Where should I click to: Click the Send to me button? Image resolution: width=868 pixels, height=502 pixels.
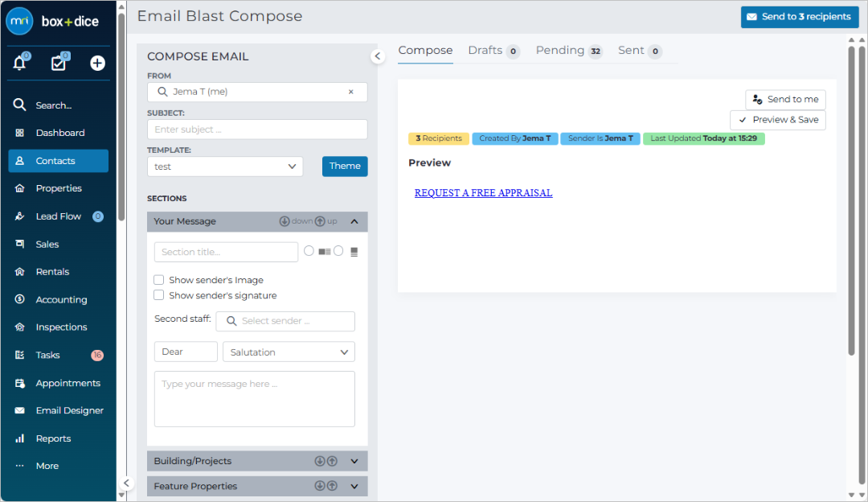pyautogui.click(x=785, y=100)
